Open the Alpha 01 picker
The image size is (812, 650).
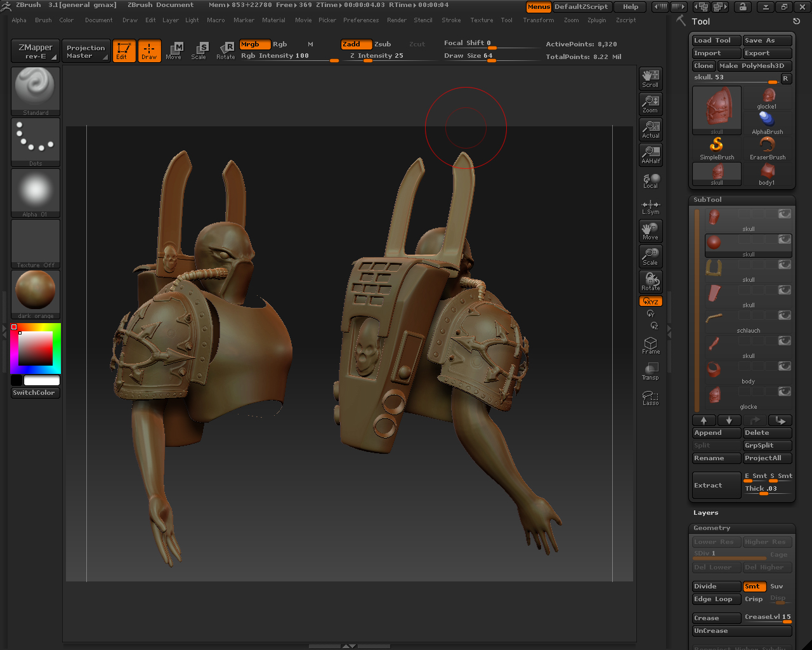36,193
